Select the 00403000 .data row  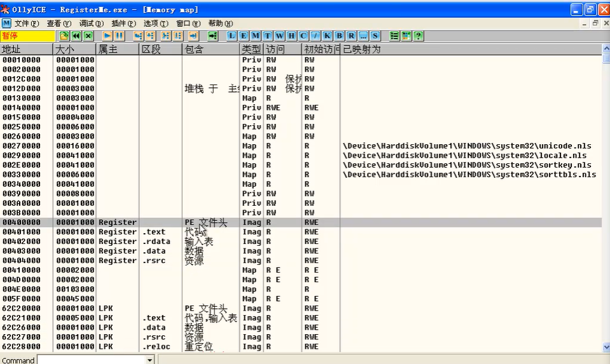301,251
